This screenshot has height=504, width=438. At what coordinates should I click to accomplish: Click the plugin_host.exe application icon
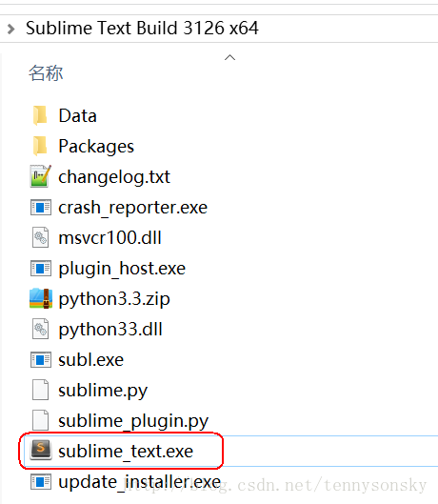coord(41,268)
